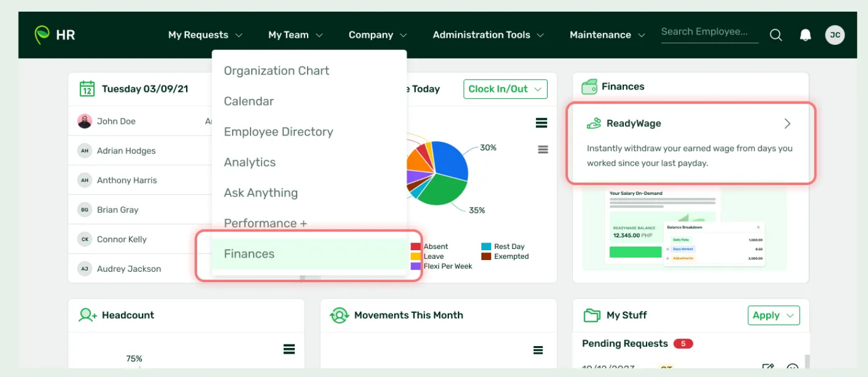Click Brian Gray's BG avatar
The width and height of the screenshot is (868, 377).
85,209
